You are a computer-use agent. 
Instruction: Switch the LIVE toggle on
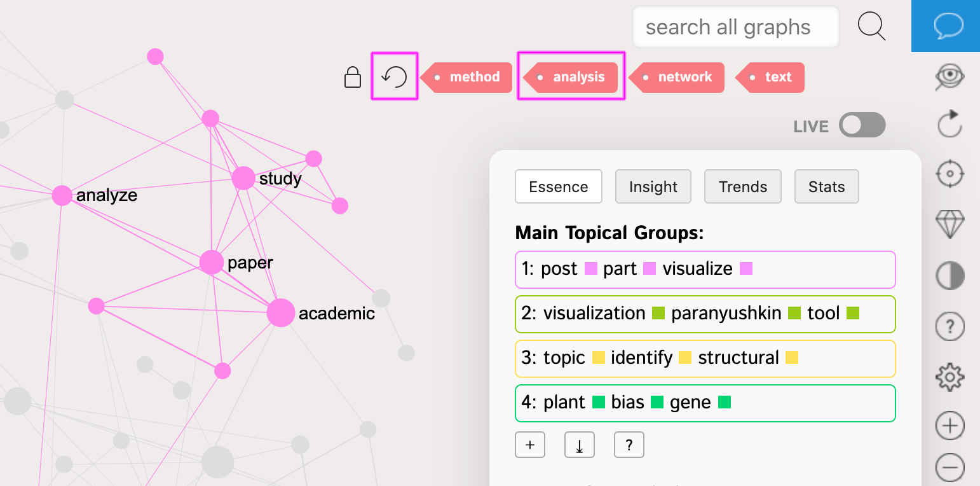click(x=862, y=125)
